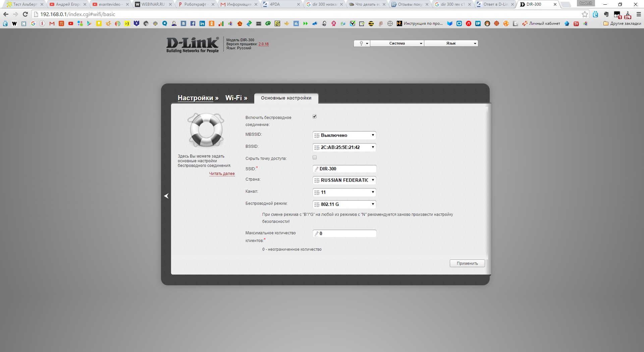Open the MBSSID dropdown
The image size is (644, 352).
tap(344, 135)
